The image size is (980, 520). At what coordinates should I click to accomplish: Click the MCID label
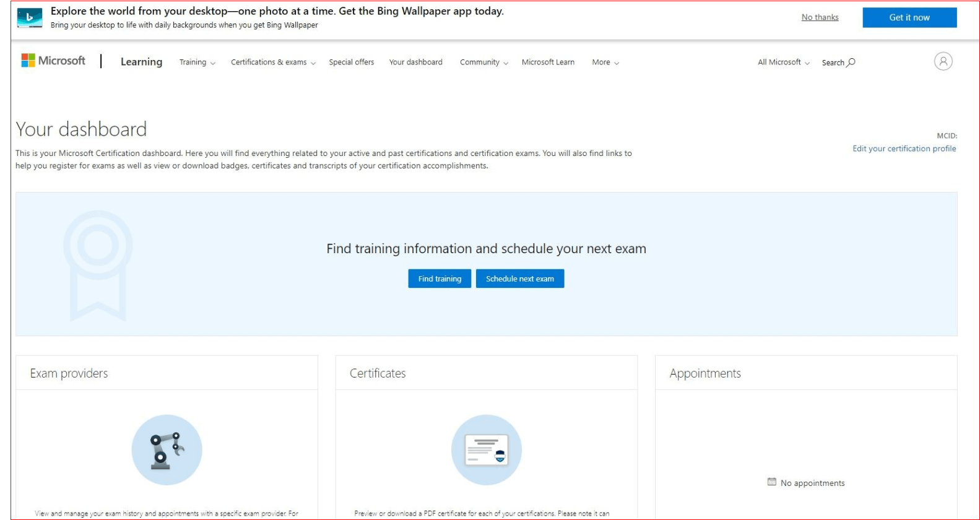[947, 136]
